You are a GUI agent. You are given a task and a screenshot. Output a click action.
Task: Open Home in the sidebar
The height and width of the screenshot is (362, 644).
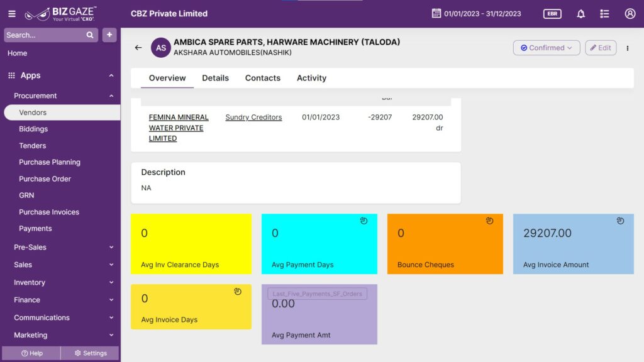pos(17,53)
